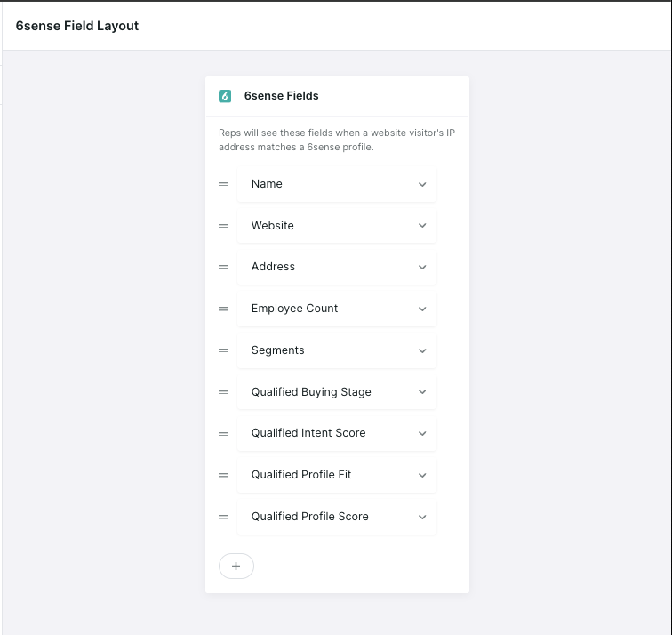Click the 6sense logo icon

pyautogui.click(x=225, y=96)
